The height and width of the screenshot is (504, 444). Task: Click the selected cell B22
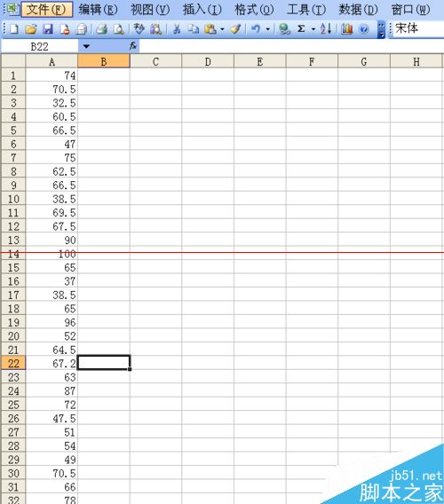point(104,363)
